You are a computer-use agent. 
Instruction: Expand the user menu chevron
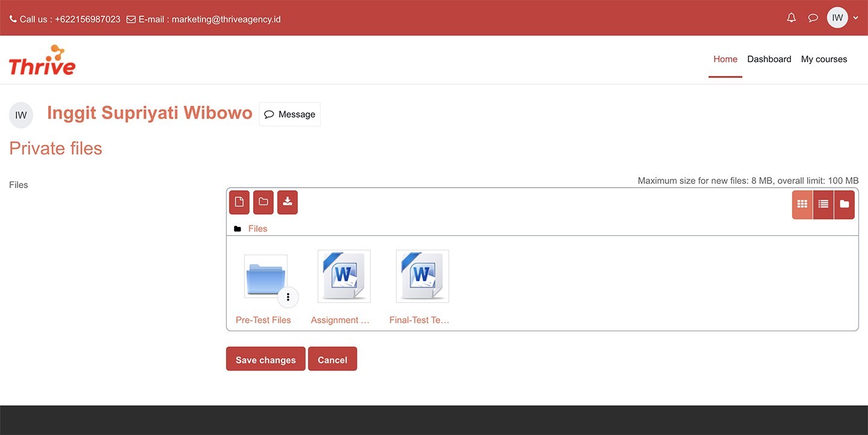pos(856,18)
